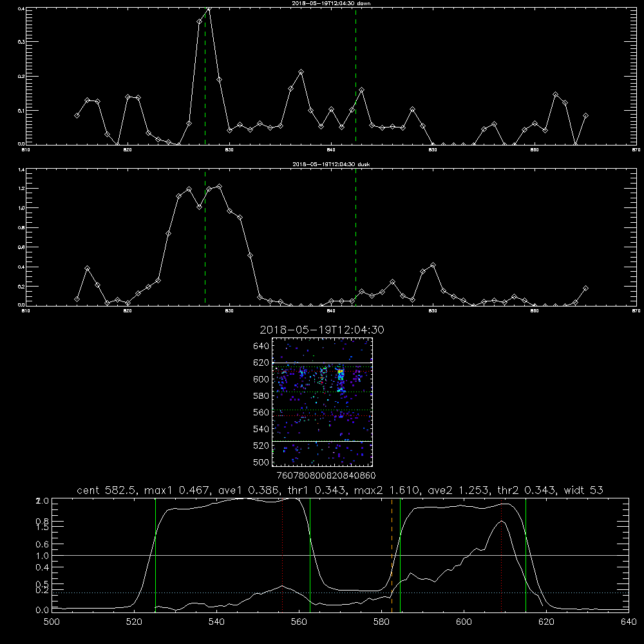Click the '500' label on bottom plot x-axis
Image resolution: width=644 pixels, height=644 pixels.
(52, 622)
